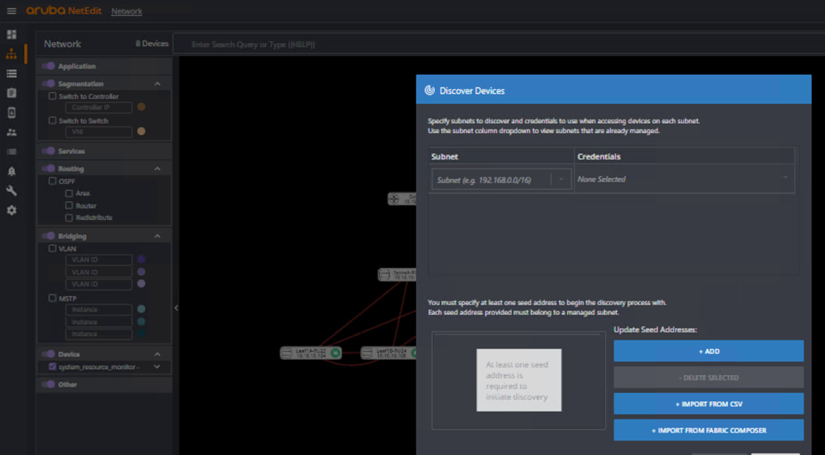
Task: Select the Network topology sidebar icon
Action: [12, 54]
